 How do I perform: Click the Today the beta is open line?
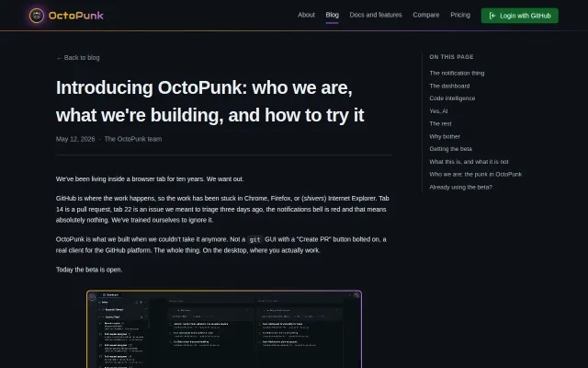(89, 270)
